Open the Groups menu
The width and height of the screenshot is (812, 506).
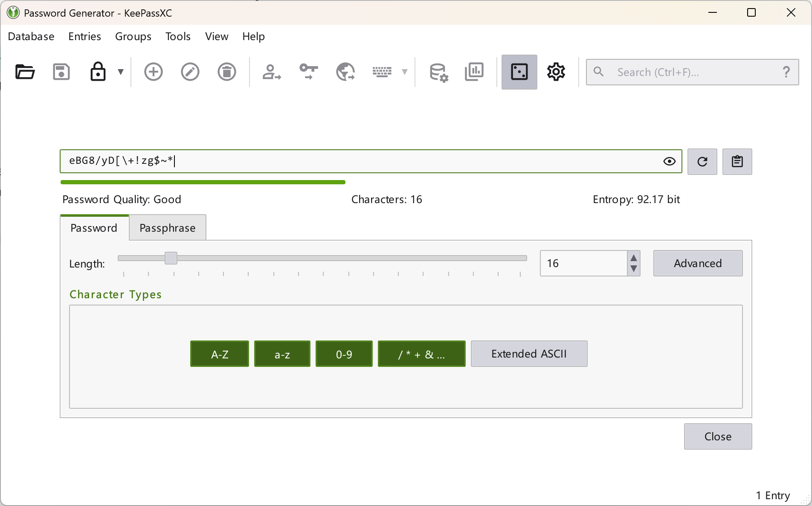(133, 37)
